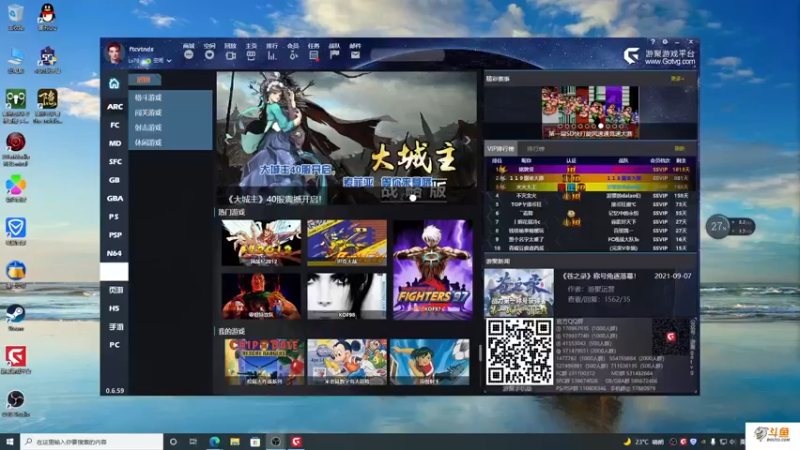Switch to the 排行榜 ranking tab
The width and height of the screenshot is (800, 450).
coord(535,148)
